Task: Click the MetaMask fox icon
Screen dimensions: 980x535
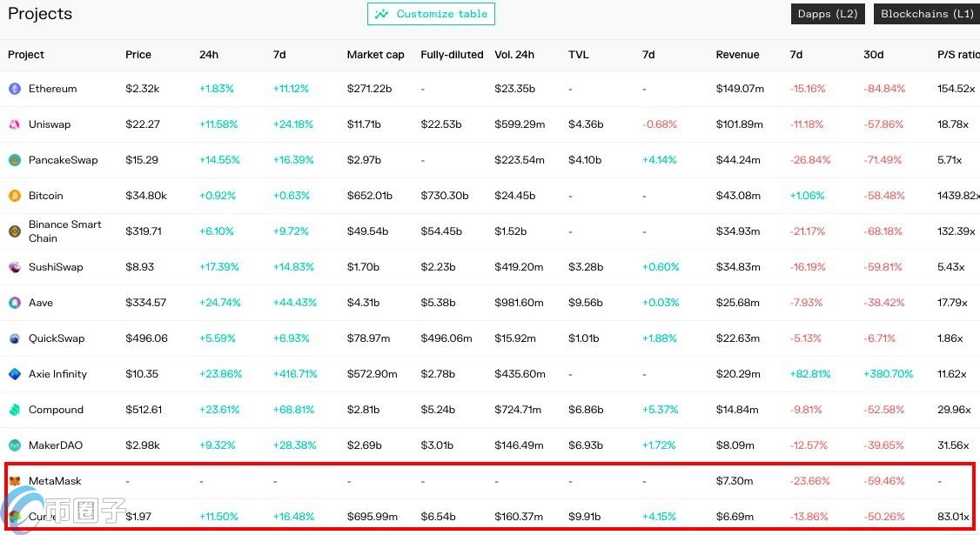Action: click(15, 481)
